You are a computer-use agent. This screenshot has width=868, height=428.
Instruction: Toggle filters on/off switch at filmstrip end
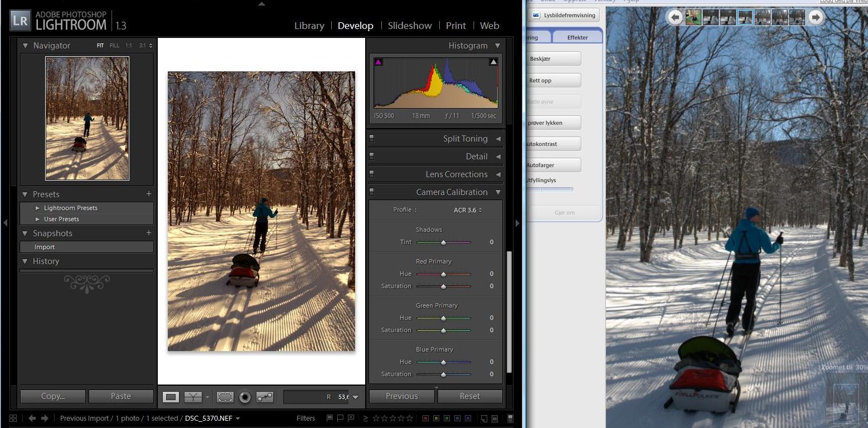[x=510, y=418]
